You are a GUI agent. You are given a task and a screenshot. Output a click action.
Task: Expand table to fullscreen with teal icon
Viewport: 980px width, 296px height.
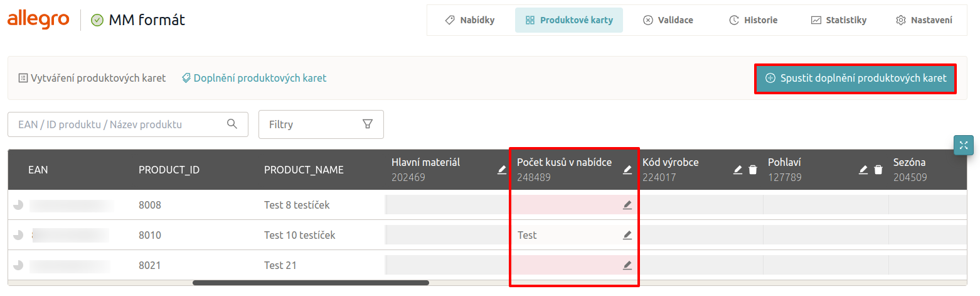click(x=963, y=145)
